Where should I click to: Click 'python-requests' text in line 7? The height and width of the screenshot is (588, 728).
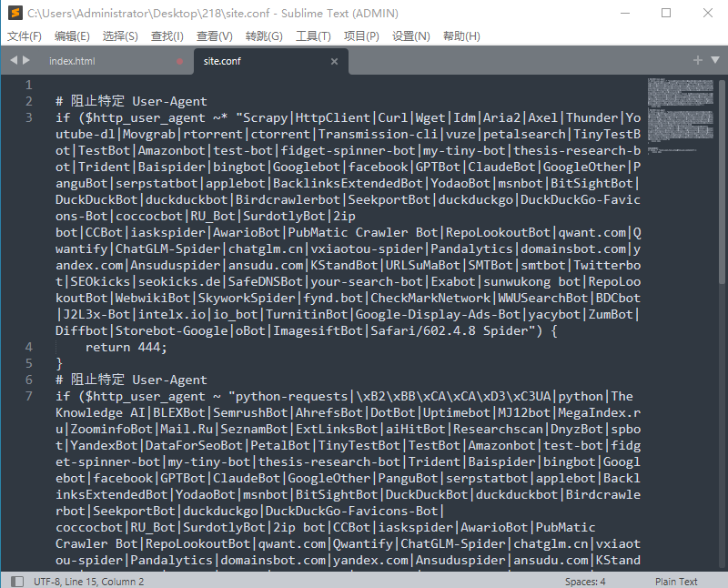point(291,396)
